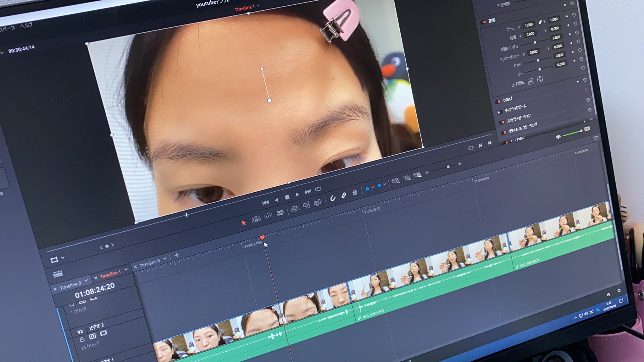Click the detail zoom icon
Image resolution: width=644 pixels, height=362 pixels.
click(x=407, y=178)
